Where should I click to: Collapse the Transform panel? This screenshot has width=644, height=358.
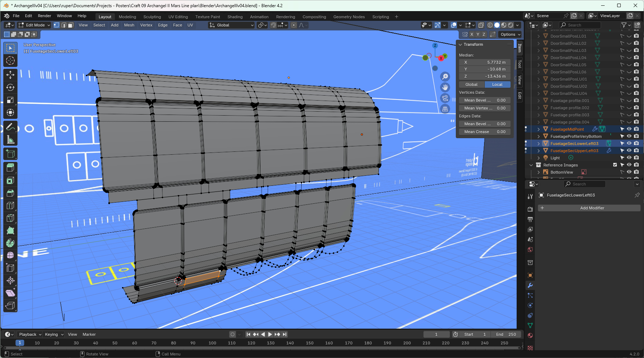click(x=460, y=45)
